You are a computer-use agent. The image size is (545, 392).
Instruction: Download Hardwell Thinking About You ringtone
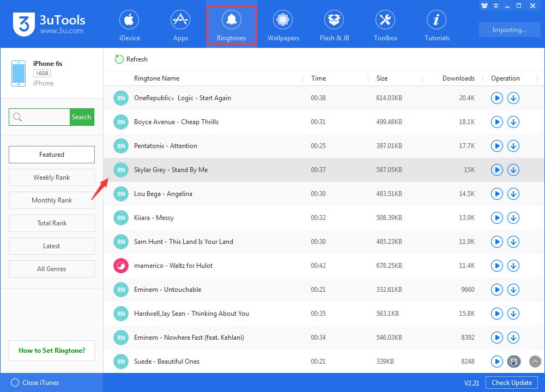coord(513,314)
